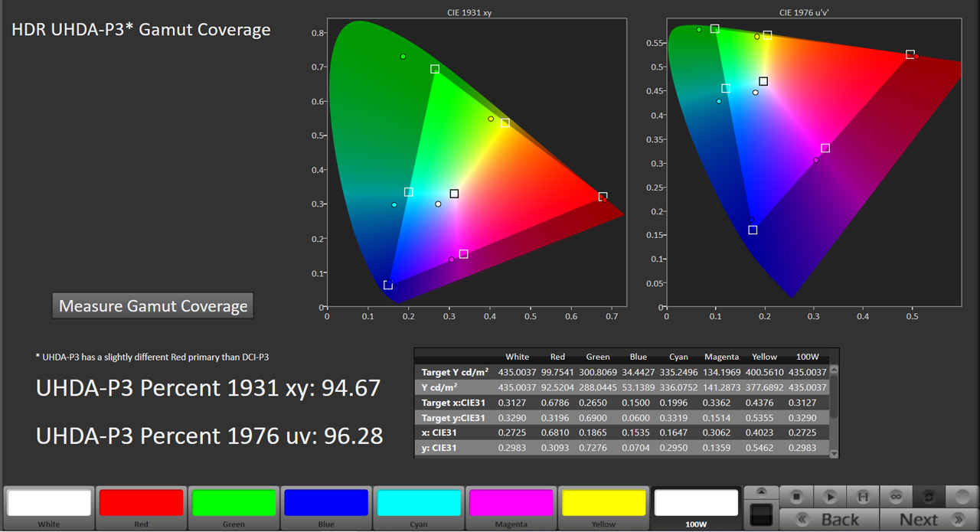
Task: Click table cell 134.1969
Action: pyautogui.click(x=722, y=372)
